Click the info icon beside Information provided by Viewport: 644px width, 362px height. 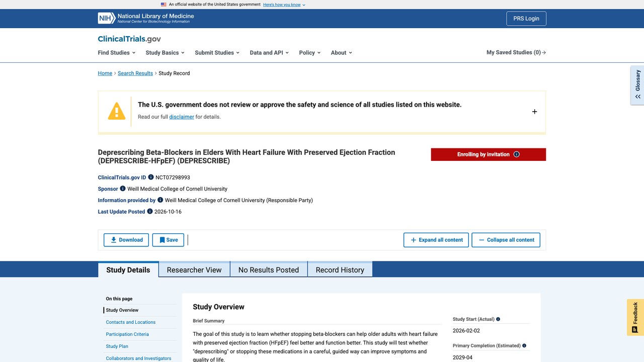(x=160, y=200)
